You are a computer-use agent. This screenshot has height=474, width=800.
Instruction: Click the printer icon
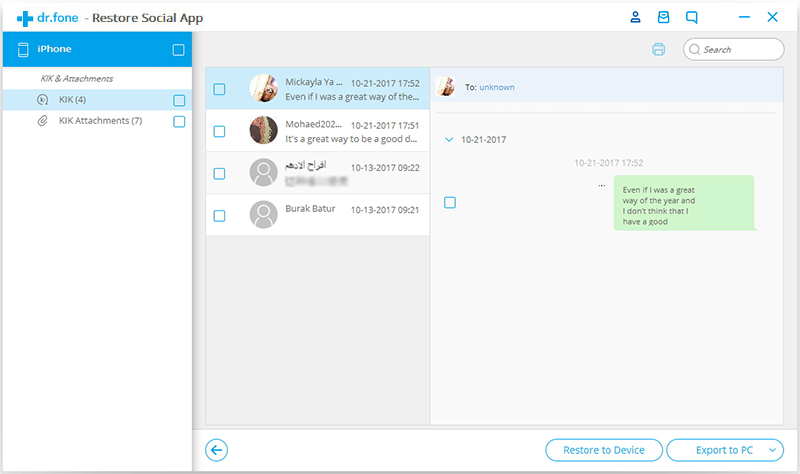click(659, 49)
